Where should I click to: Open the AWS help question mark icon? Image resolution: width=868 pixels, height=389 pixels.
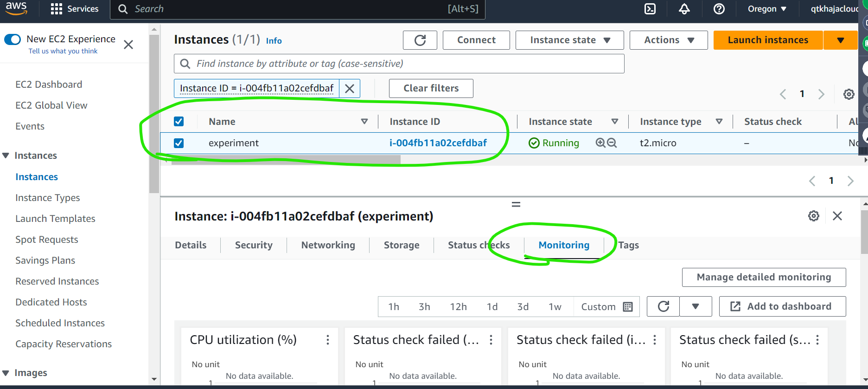[x=719, y=9]
